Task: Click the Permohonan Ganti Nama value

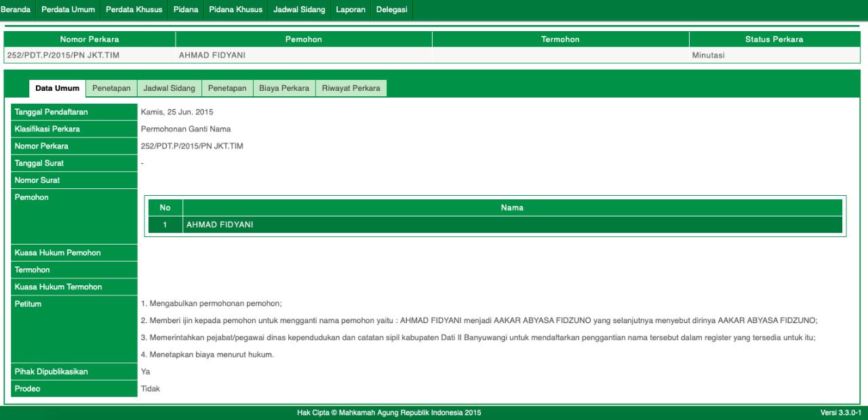Action: pos(186,129)
